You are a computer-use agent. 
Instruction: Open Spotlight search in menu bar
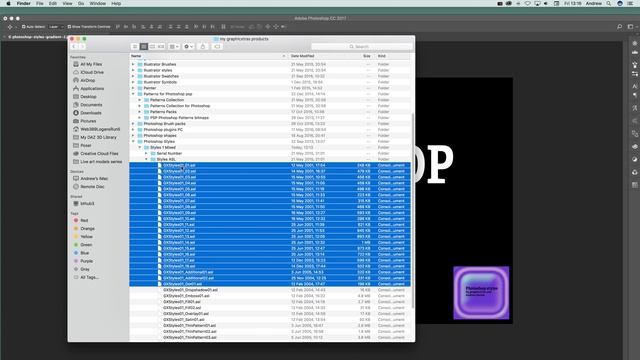pyautogui.click(x=609, y=3)
